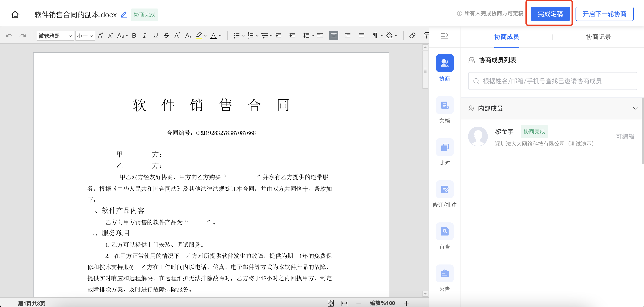
Task: Open the 文档 sidebar panel
Action: coord(444,110)
